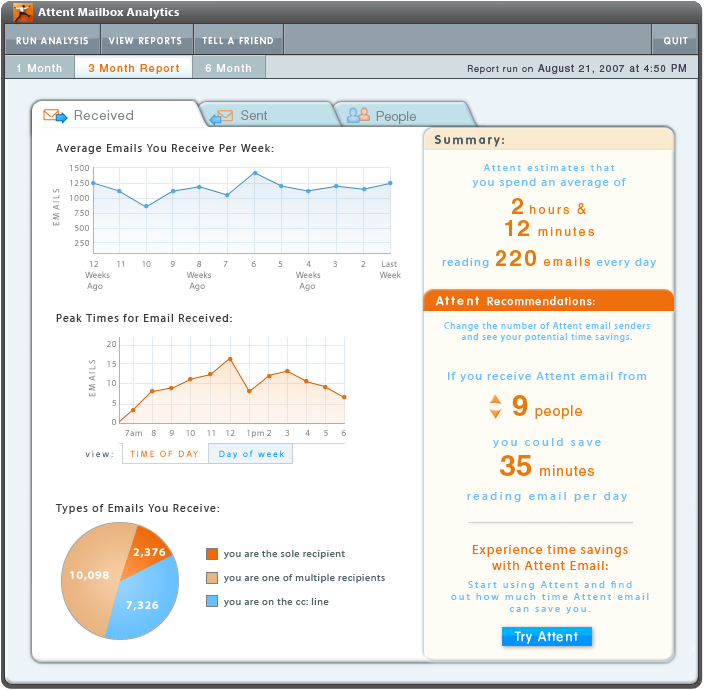This screenshot has width=704, height=690.
Task: Click the 'Attent Mailbox Analytics' title
Action: (x=109, y=12)
